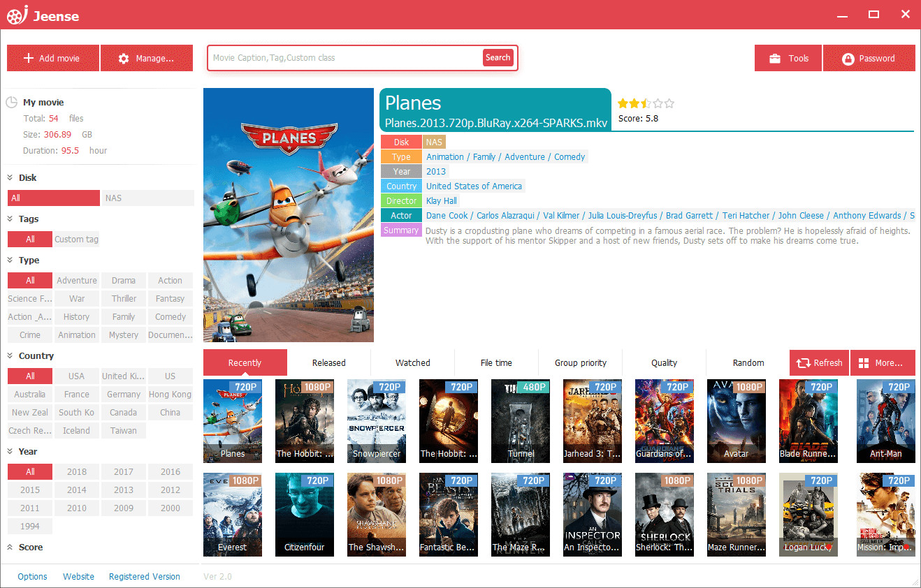Screen dimensions: 921x588
Task: Open Website link at bottom
Action: (x=79, y=577)
